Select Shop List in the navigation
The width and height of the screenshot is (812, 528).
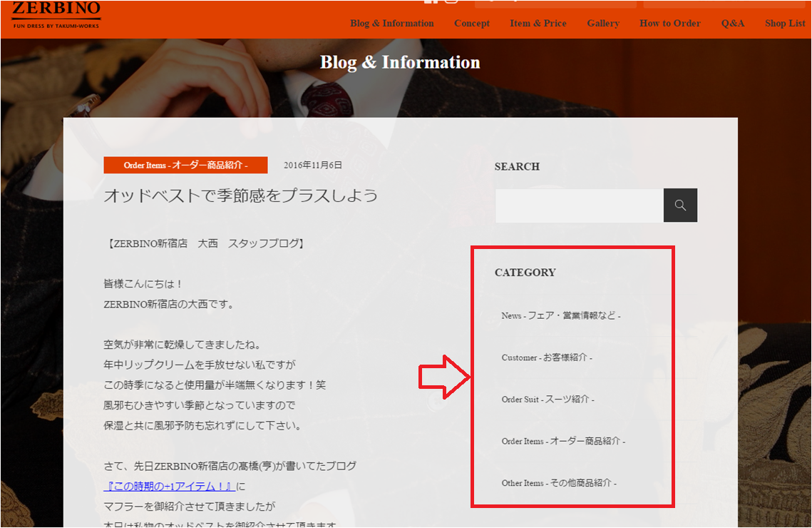tap(784, 24)
